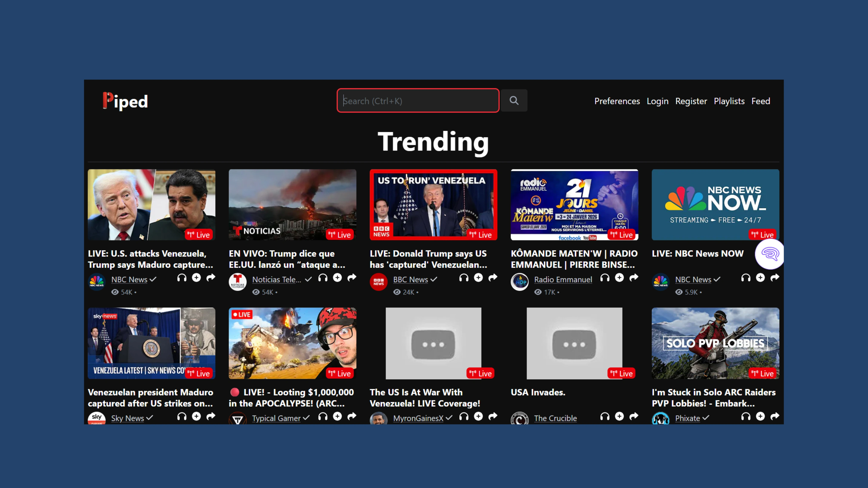Add Radio Emmanuel video to playlist

click(x=619, y=277)
